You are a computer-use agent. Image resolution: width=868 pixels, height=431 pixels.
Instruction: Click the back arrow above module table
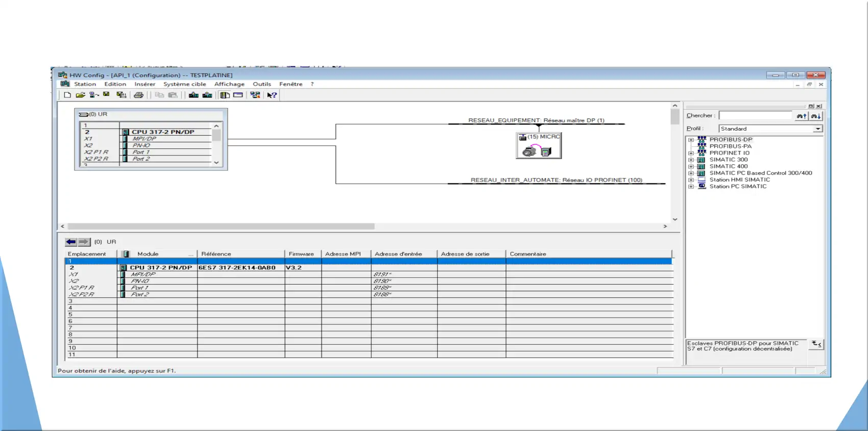click(x=71, y=242)
